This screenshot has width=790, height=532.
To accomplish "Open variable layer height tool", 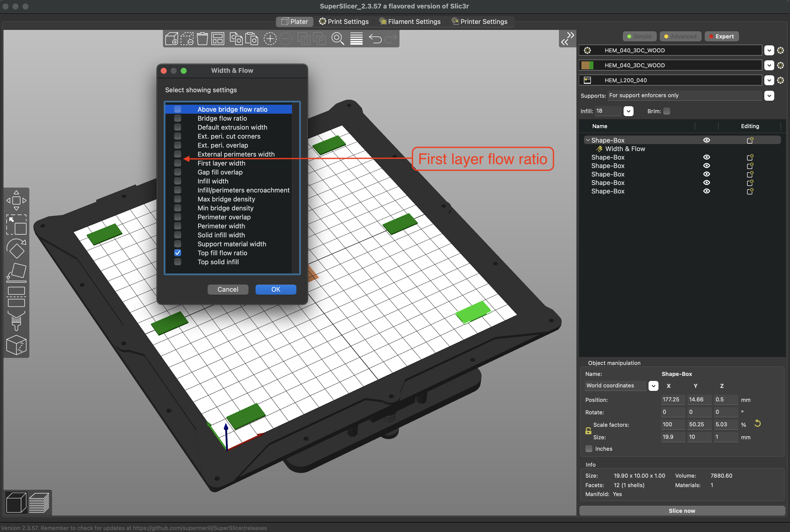I will (x=357, y=39).
